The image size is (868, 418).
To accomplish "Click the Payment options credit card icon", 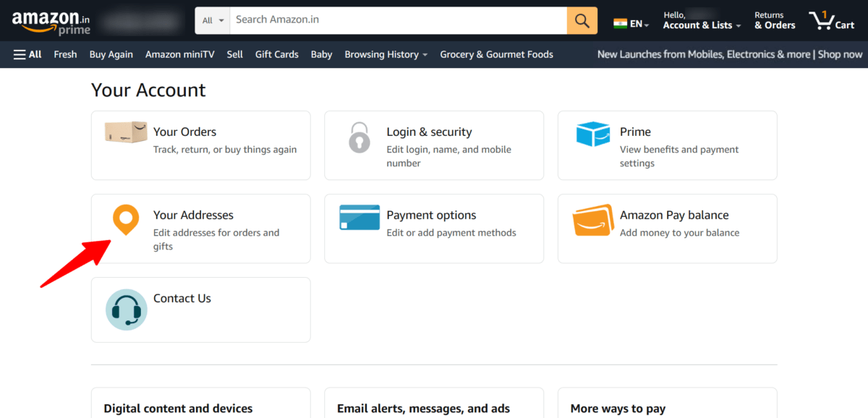I will (x=359, y=217).
